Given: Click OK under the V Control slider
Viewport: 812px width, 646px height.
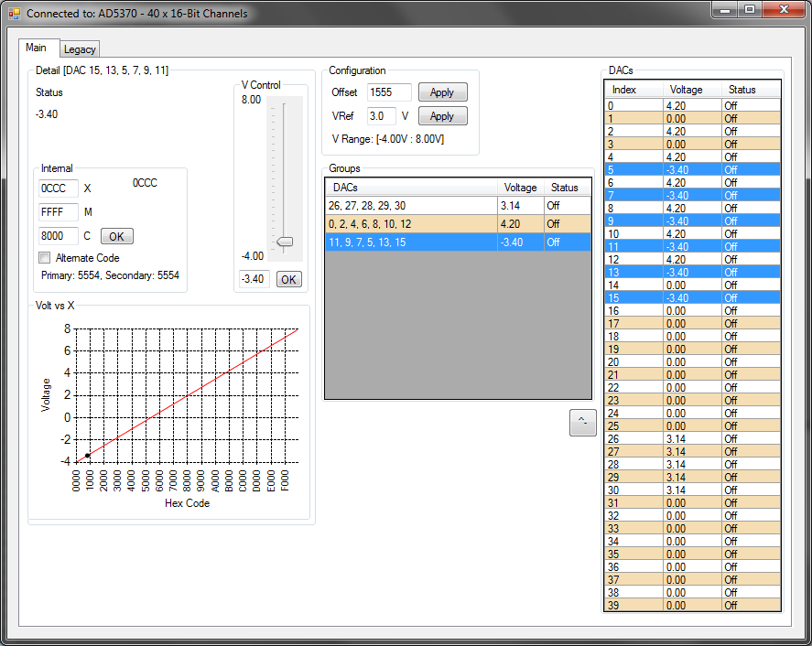Looking at the screenshot, I should coord(288,279).
